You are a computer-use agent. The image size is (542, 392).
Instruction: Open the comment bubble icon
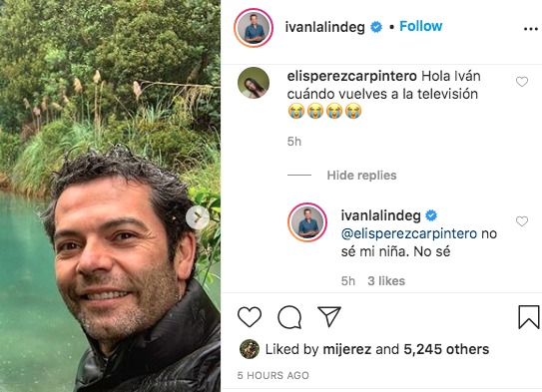pos(289,317)
